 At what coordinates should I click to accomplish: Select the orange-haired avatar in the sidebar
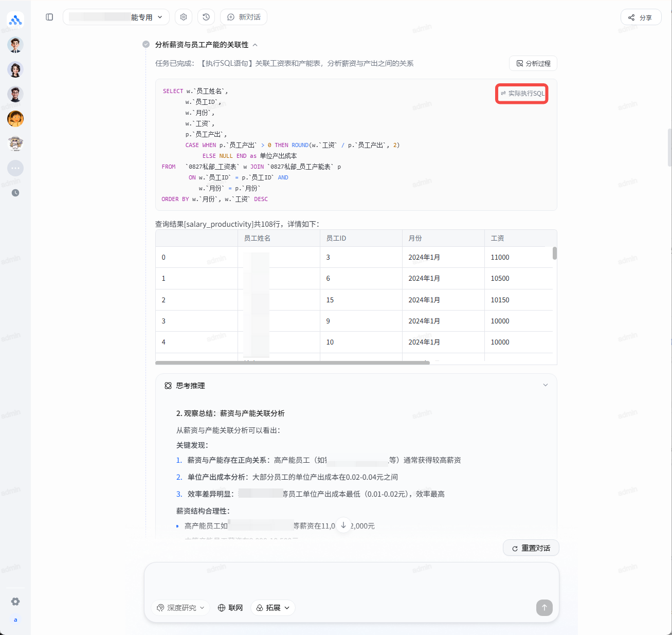[x=15, y=119]
